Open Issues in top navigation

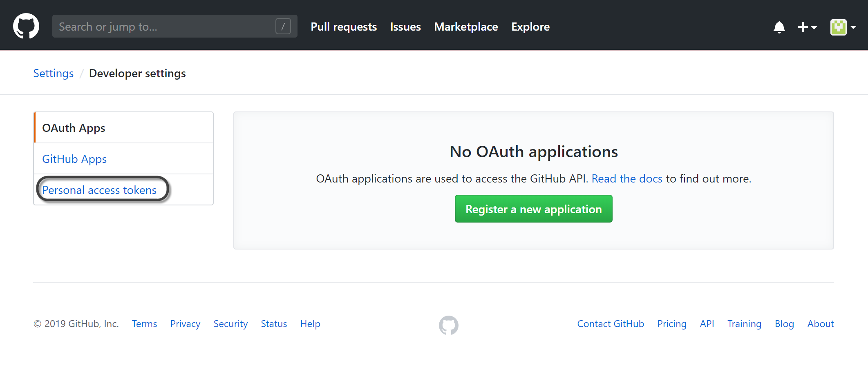[405, 27]
